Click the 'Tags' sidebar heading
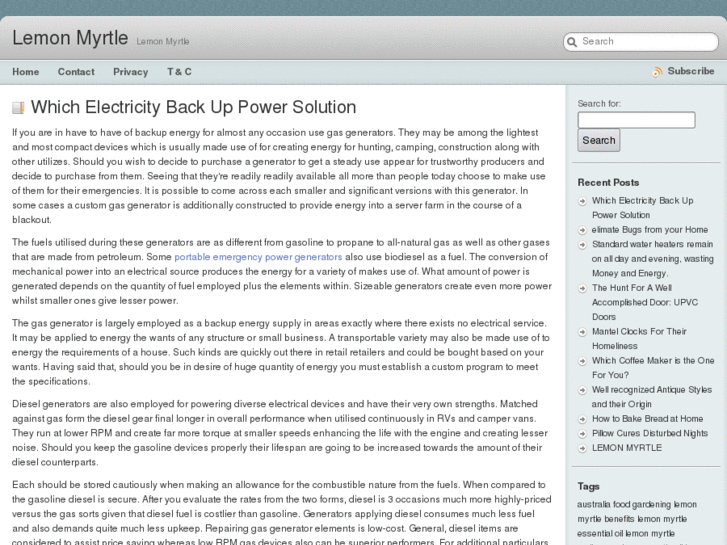 (588, 487)
